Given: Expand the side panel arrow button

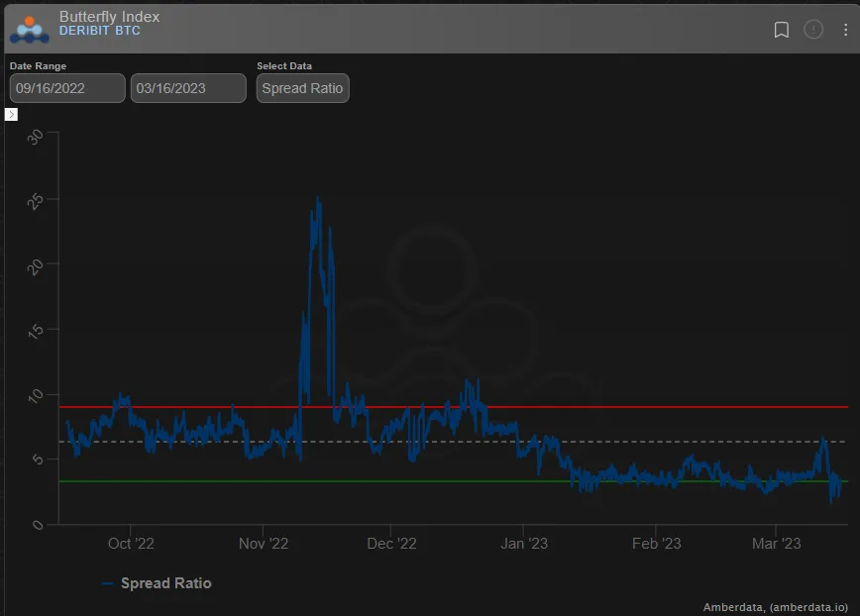Looking at the screenshot, I should (x=11, y=114).
